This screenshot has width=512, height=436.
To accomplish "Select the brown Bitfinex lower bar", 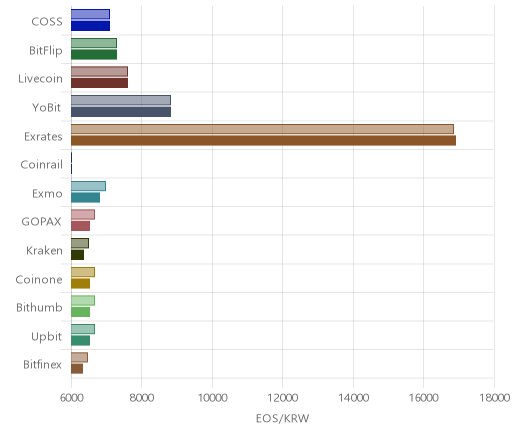I will click(x=77, y=369).
